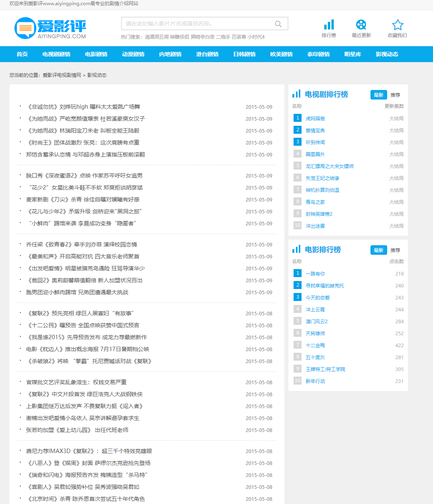Open article 脱口秀《深夜蜜语2》点映

84,176
